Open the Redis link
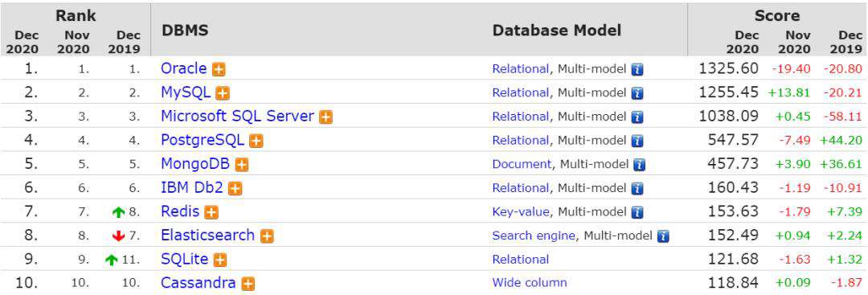Viewport: 868px width, 295px height. 180,212
